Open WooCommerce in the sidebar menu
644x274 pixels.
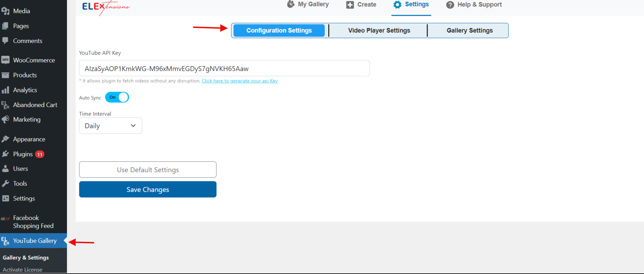point(33,60)
